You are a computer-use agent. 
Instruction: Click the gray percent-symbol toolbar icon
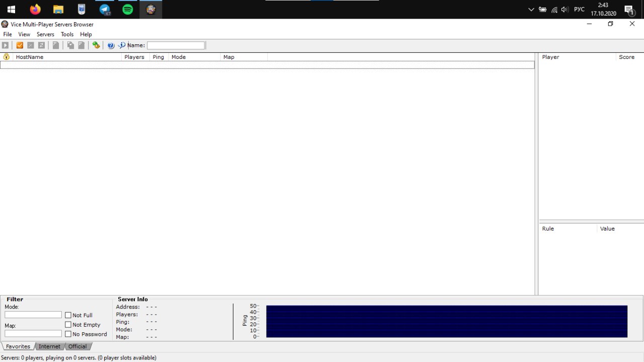[31, 45]
